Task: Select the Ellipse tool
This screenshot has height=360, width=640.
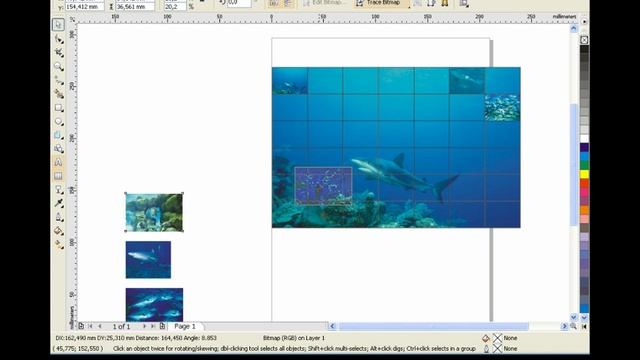Action: coord(58,122)
